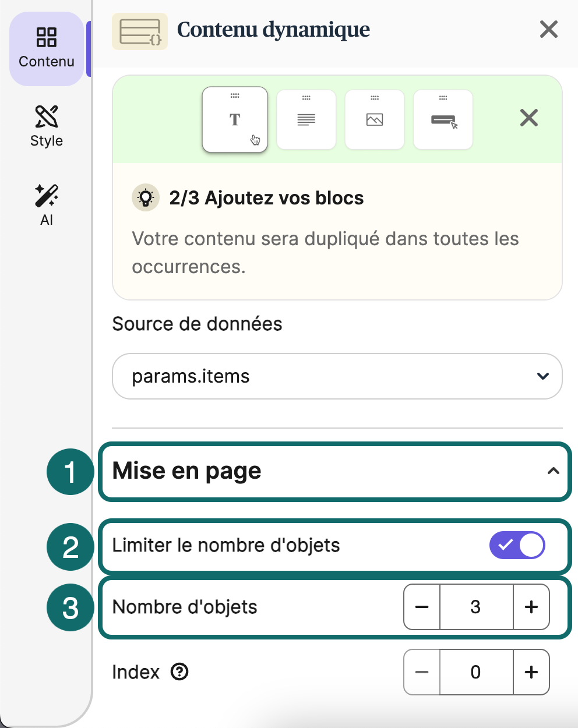
Task: Increase Nombre d'objets with plus button
Action: [x=531, y=607]
